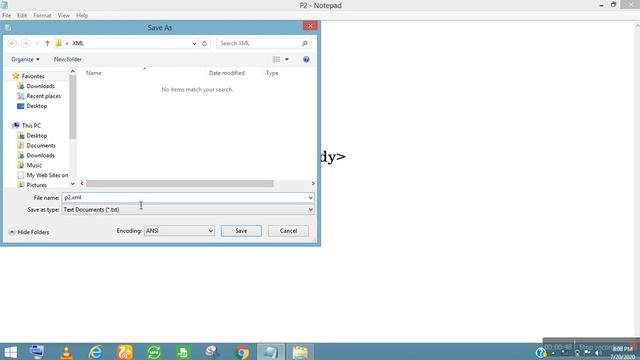Click the search magnifier icon
The width and height of the screenshot is (640, 360).
304,43
